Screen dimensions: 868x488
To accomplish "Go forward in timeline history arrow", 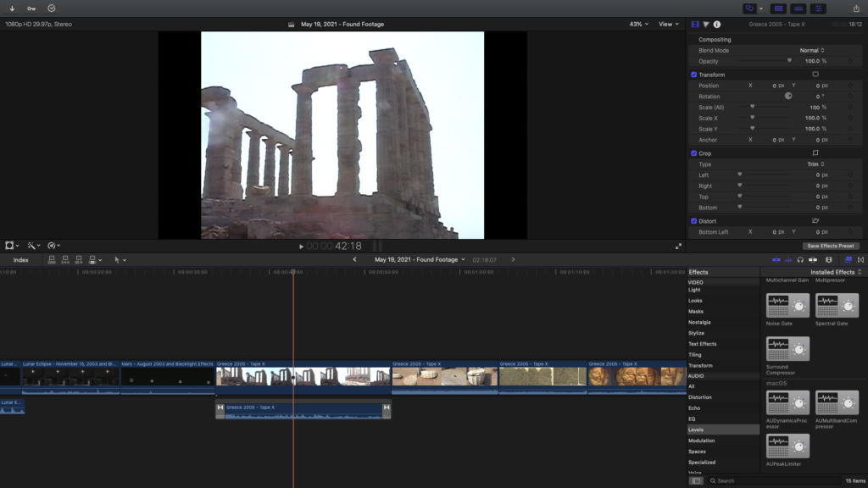I will [x=513, y=259].
